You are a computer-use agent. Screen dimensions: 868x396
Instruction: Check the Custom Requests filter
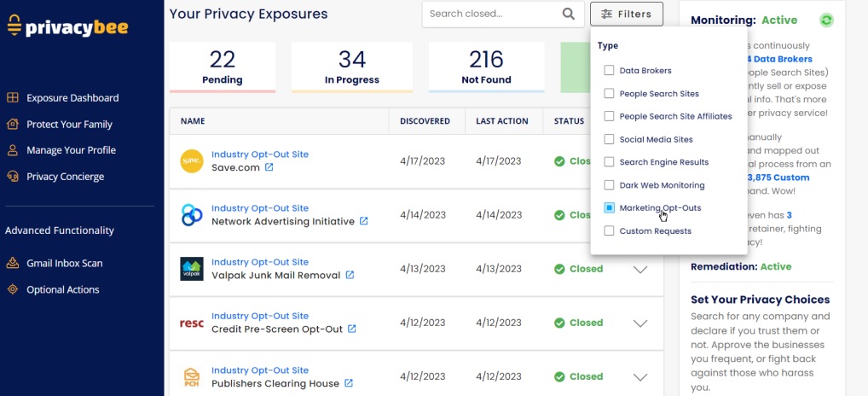[x=609, y=231]
